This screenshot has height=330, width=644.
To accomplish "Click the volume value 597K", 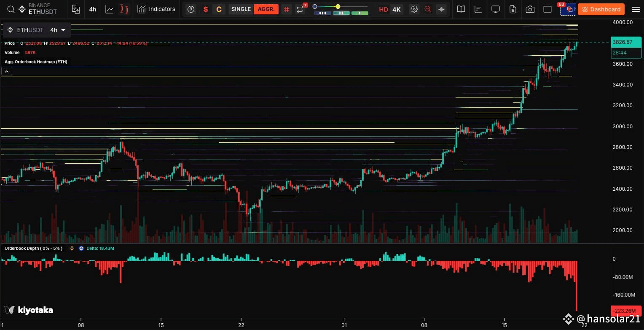I will coord(30,52).
